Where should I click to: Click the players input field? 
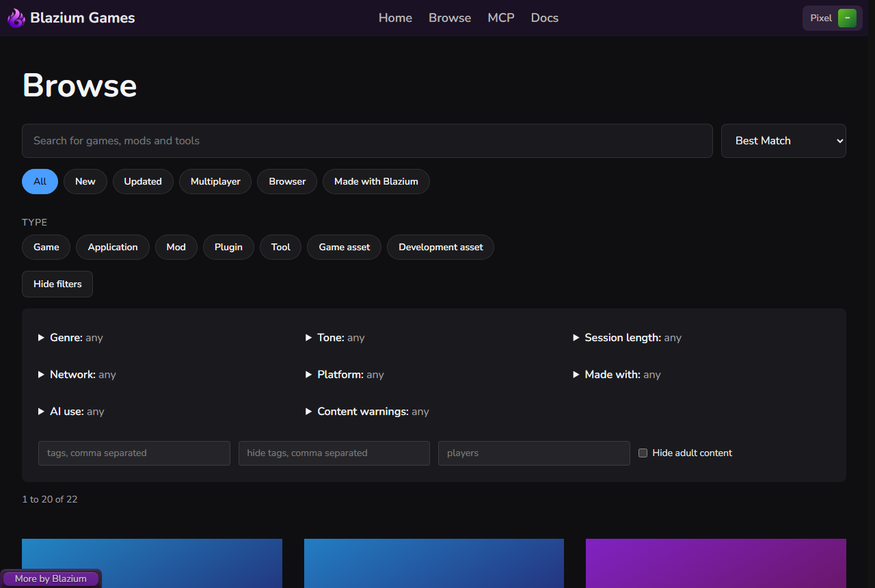[x=534, y=453]
